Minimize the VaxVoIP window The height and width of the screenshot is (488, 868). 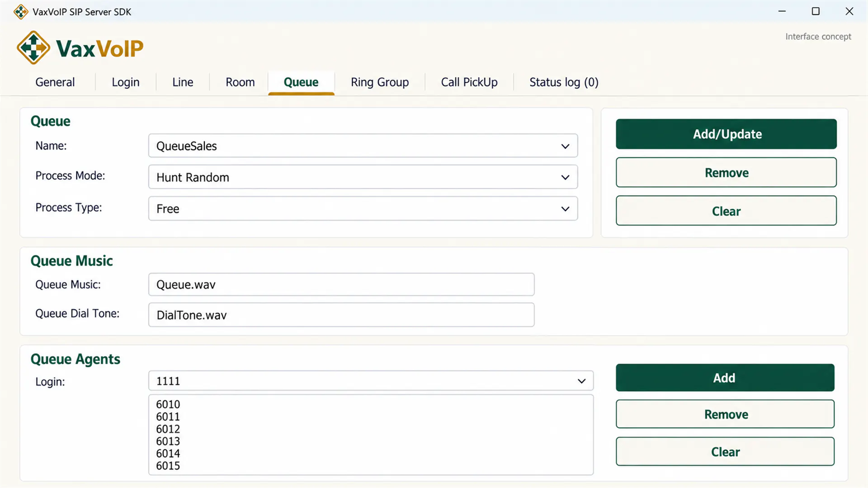coord(782,11)
